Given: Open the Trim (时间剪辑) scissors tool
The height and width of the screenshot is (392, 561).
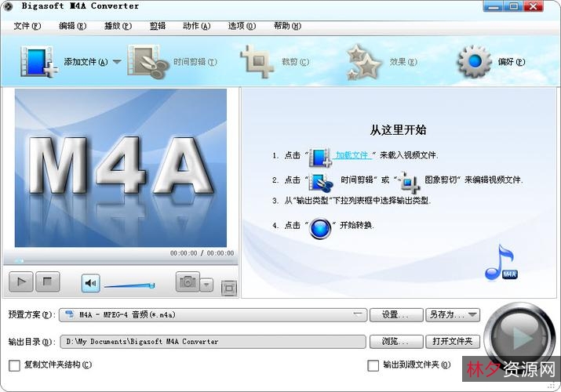Looking at the screenshot, I should click(x=148, y=62).
